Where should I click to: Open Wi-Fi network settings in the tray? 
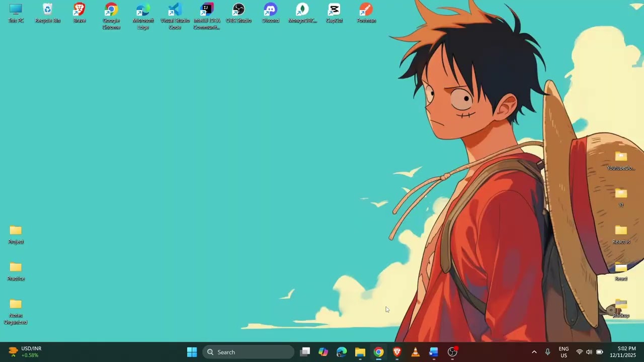[x=580, y=352]
